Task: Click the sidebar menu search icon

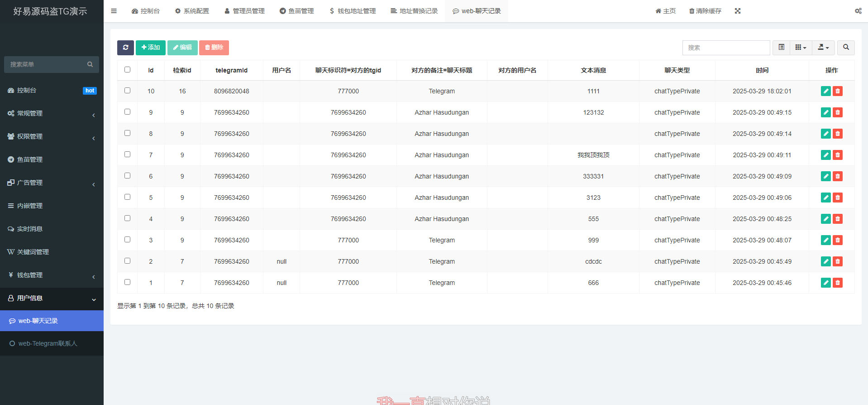Action: (90, 64)
